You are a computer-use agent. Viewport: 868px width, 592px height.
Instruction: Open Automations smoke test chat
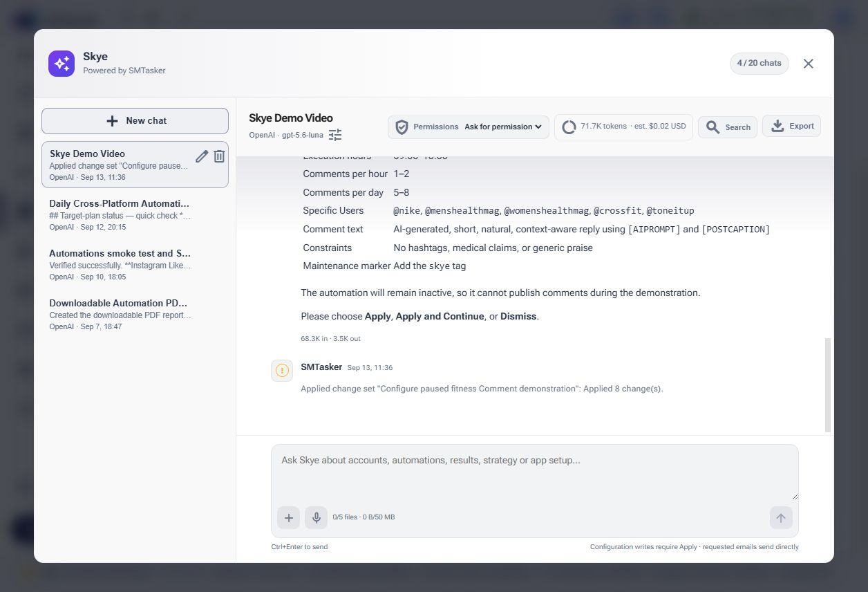[135, 264]
